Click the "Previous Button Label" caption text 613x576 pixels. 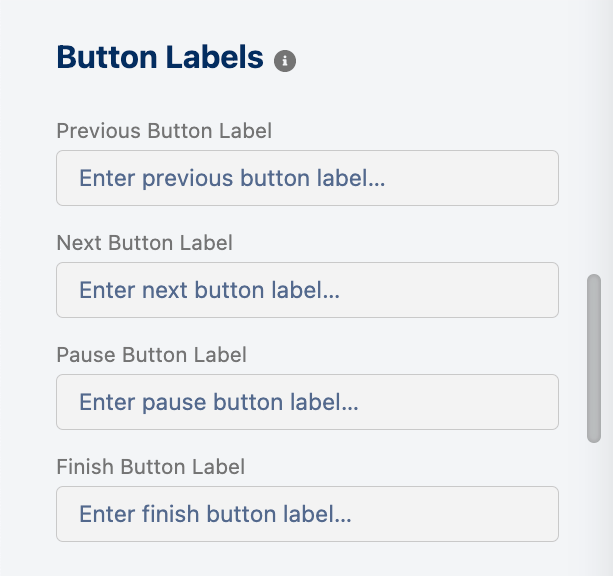pos(164,131)
